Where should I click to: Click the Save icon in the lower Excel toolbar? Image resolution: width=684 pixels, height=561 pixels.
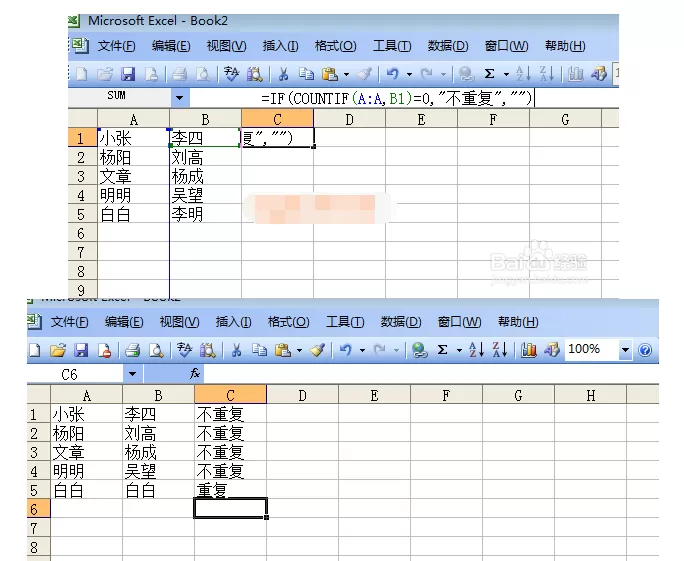pyautogui.click(x=81, y=350)
